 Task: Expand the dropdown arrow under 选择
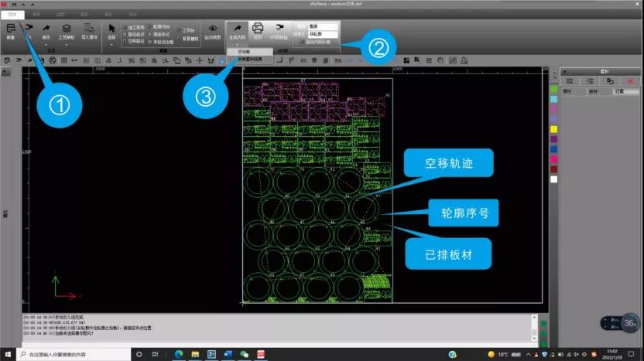[x=111, y=45]
